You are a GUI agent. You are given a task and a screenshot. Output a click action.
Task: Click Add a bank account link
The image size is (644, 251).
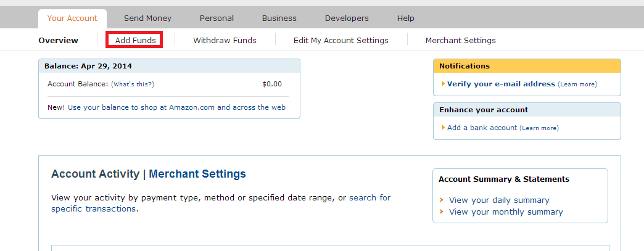click(x=482, y=128)
